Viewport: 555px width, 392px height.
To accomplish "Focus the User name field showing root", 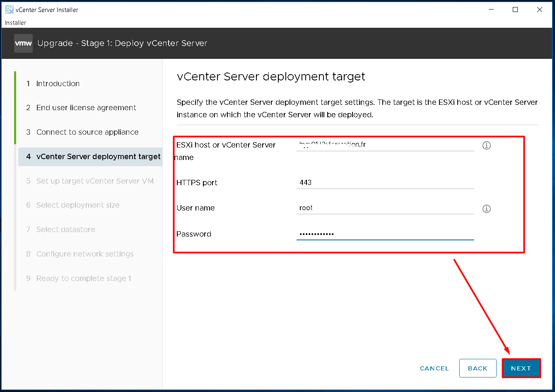I will (385, 208).
